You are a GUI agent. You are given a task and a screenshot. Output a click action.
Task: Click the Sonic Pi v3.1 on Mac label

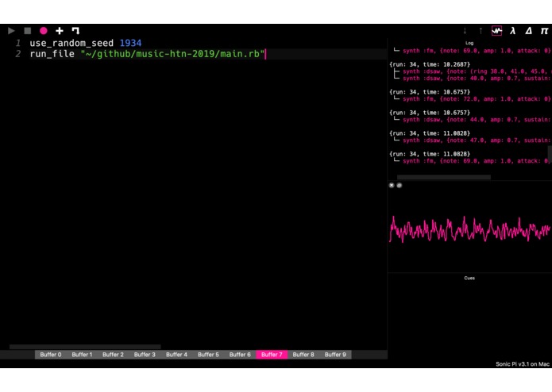[523, 364]
